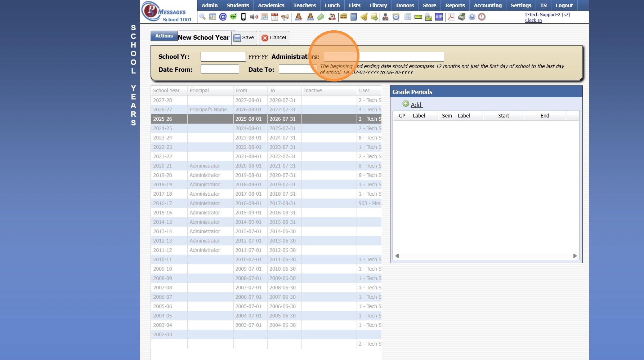Click the Save button
This screenshot has width=644, height=360.
click(244, 38)
